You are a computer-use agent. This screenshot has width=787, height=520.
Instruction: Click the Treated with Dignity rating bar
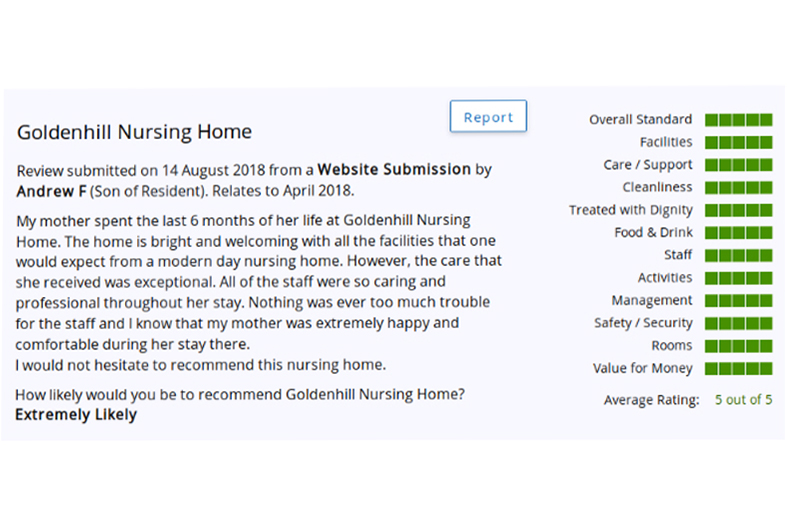[x=738, y=210]
